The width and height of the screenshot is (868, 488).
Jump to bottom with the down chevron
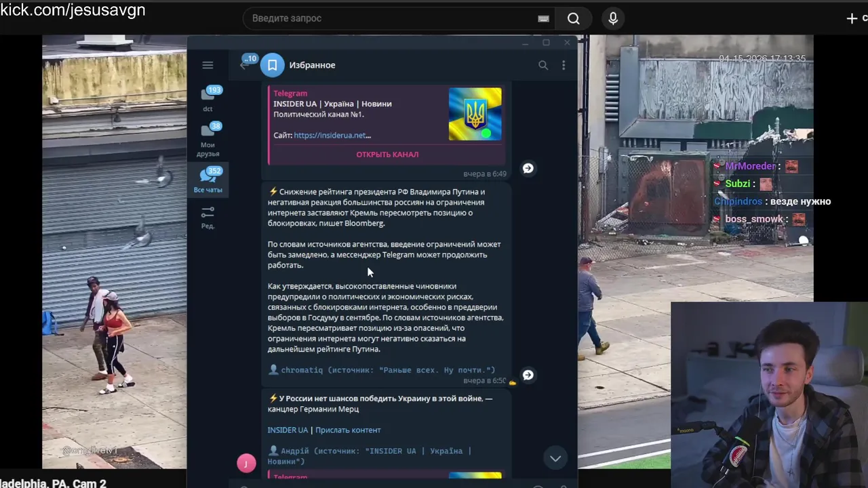click(x=555, y=458)
